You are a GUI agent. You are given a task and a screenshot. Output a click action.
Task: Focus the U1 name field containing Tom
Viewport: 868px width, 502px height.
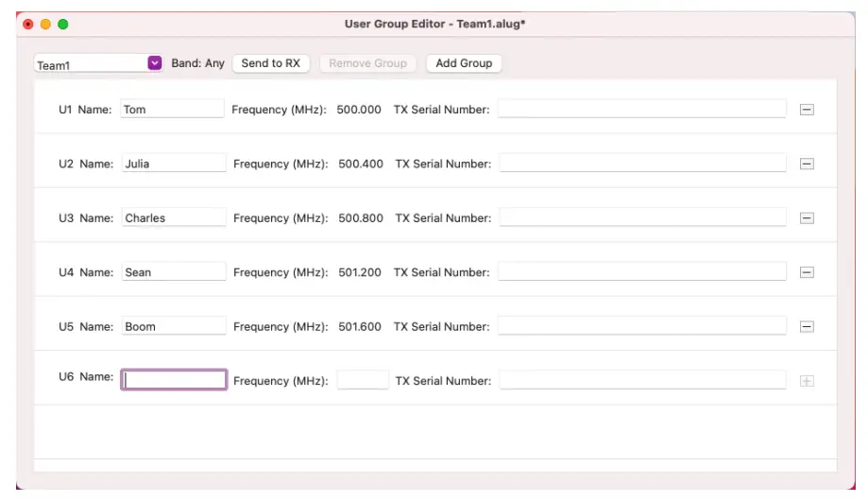173,110
